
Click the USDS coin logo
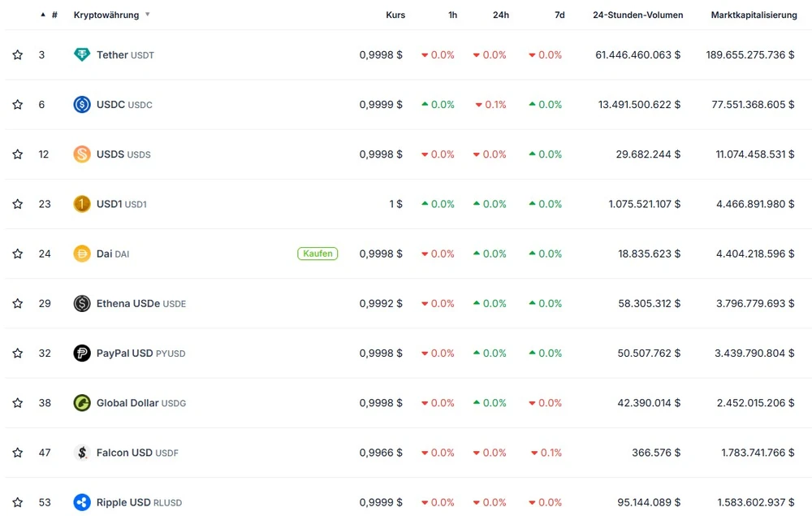pyautogui.click(x=81, y=154)
